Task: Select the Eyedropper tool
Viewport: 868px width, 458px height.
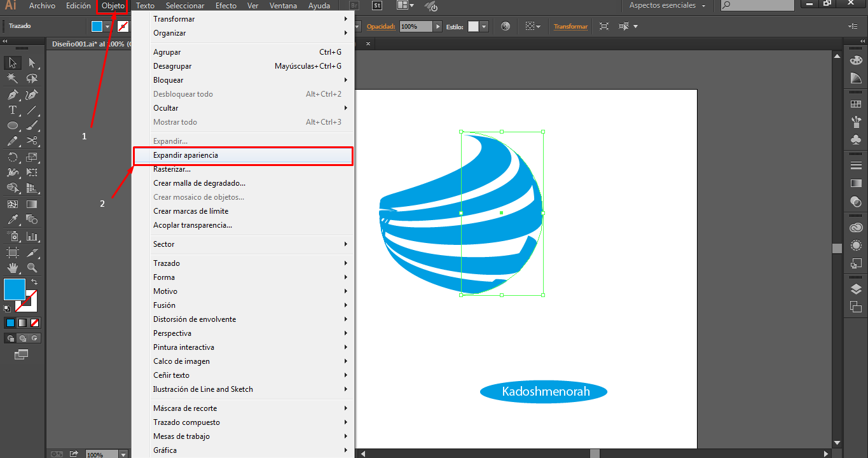Action: click(13, 220)
